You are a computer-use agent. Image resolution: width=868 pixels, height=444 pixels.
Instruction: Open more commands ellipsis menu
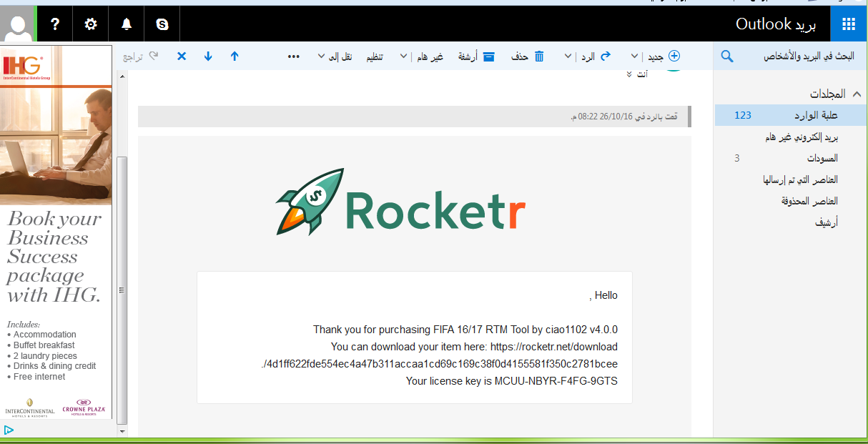click(x=293, y=56)
